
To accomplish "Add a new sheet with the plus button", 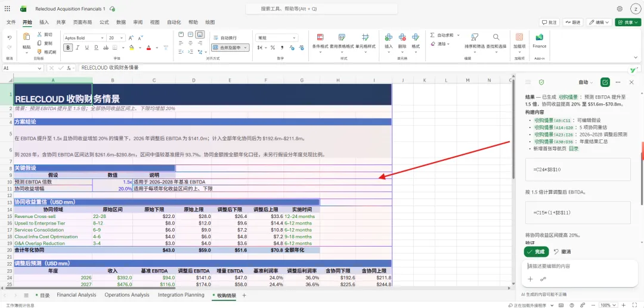I will pos(244,295).
